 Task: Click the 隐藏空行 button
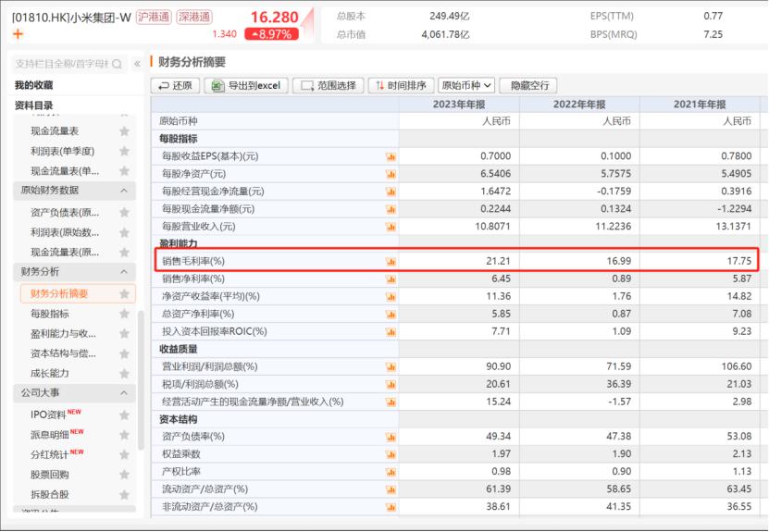(528, 85)
